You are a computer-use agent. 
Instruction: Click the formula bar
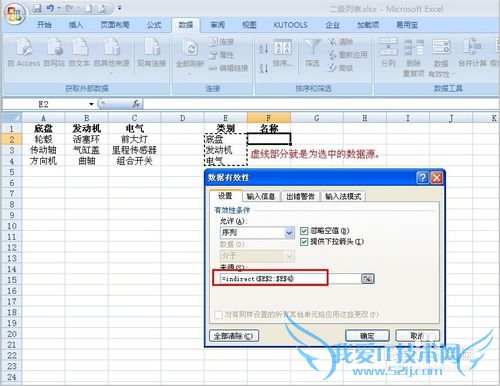coord(320,104)
